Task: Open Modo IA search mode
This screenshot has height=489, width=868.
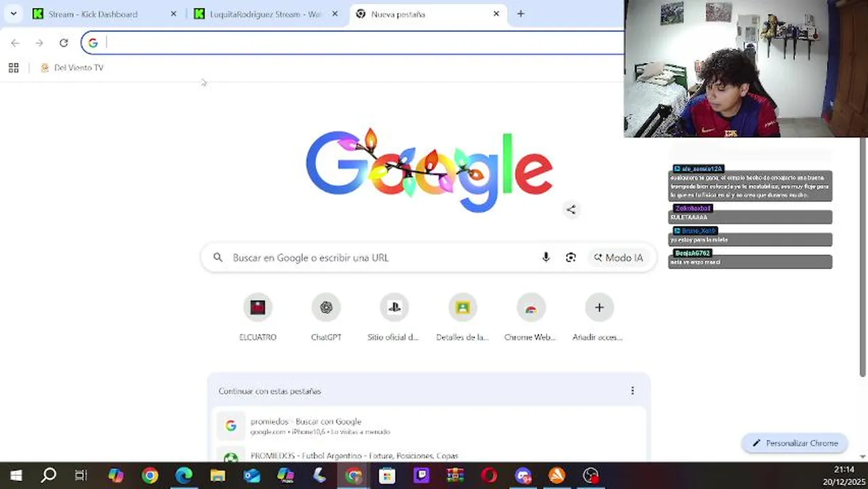Action: [618, 257]
